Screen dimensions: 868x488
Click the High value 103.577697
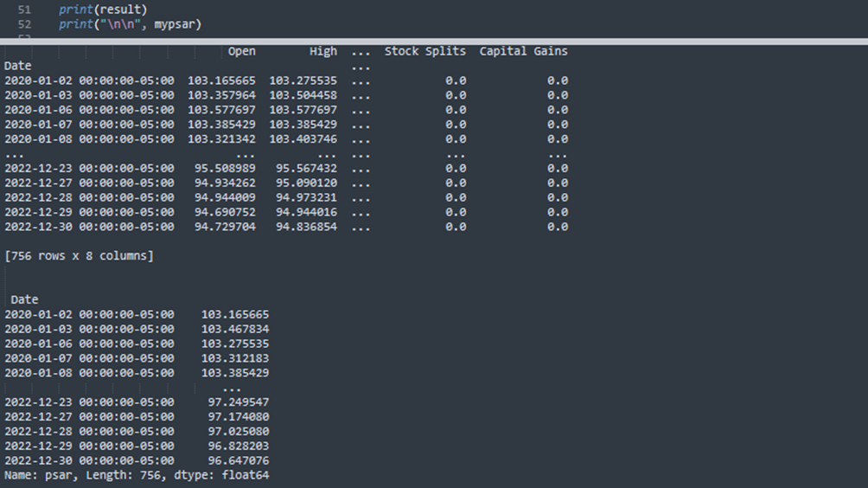[x=303, y=110]
